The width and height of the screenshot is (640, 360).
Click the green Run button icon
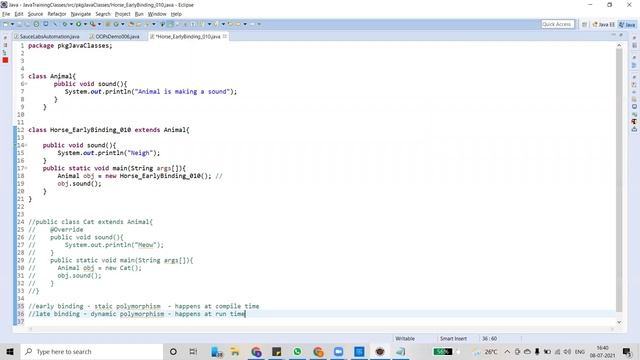pyautogui.click(x=78, y=24)
